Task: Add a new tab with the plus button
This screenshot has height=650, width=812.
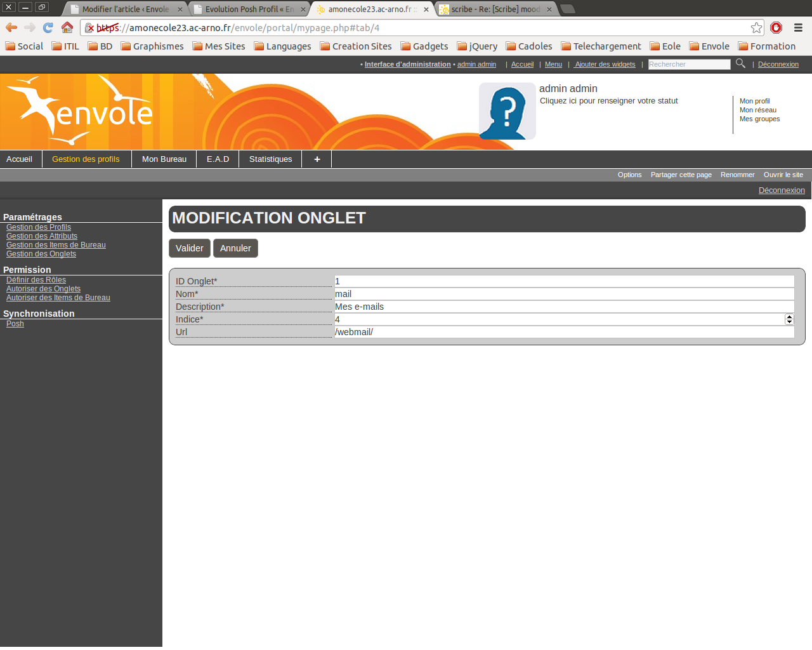Action: (317, 159)
